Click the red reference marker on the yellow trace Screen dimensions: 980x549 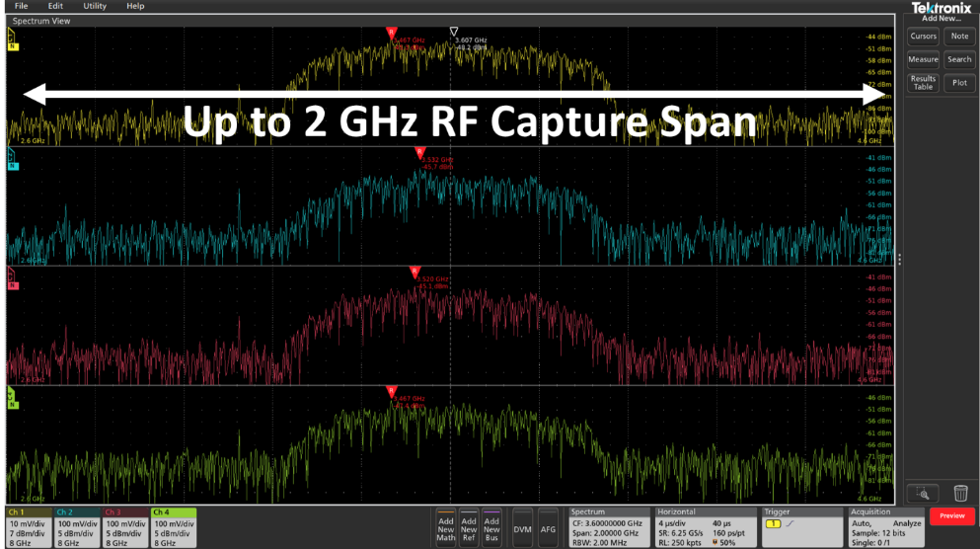pyautogui.click(x=392, y=32)
